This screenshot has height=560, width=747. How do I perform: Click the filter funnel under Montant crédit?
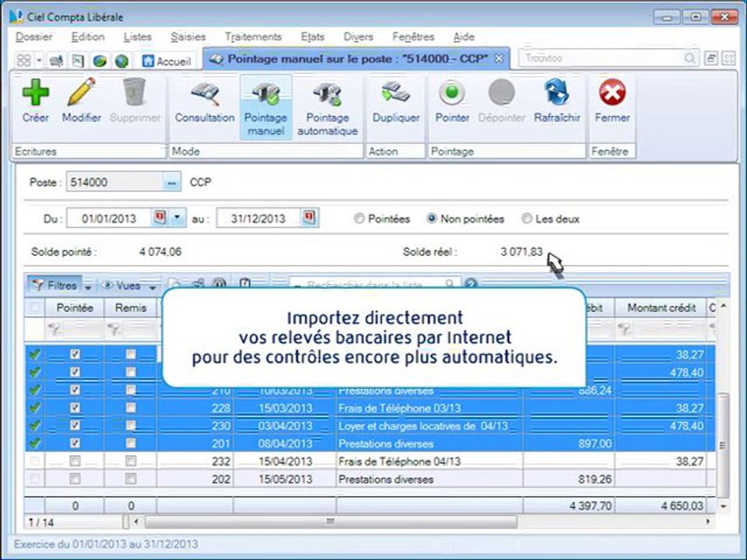pos(624,328)
